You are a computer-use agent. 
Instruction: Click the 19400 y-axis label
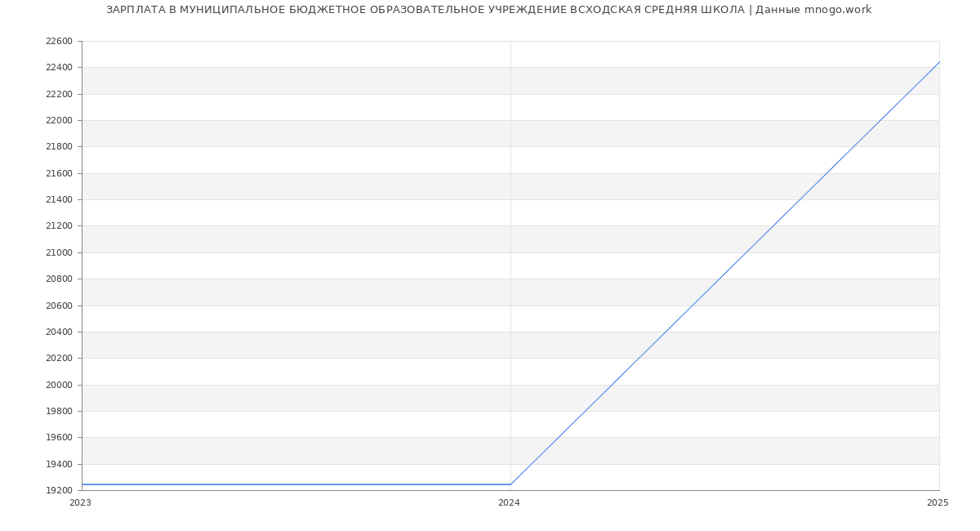pyautogui.click(x=59, y=464)
